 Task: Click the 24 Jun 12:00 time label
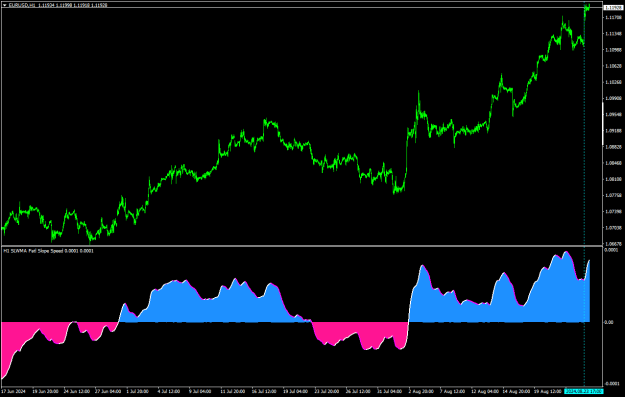(77, 391)
